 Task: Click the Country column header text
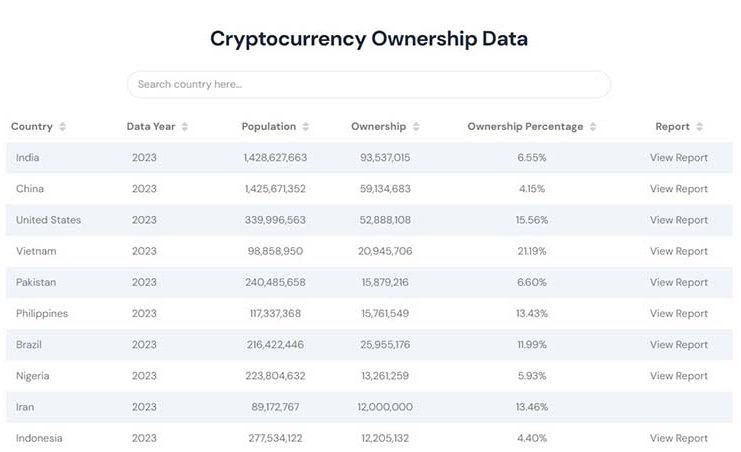pyautogui.click(x=32, y=127)
